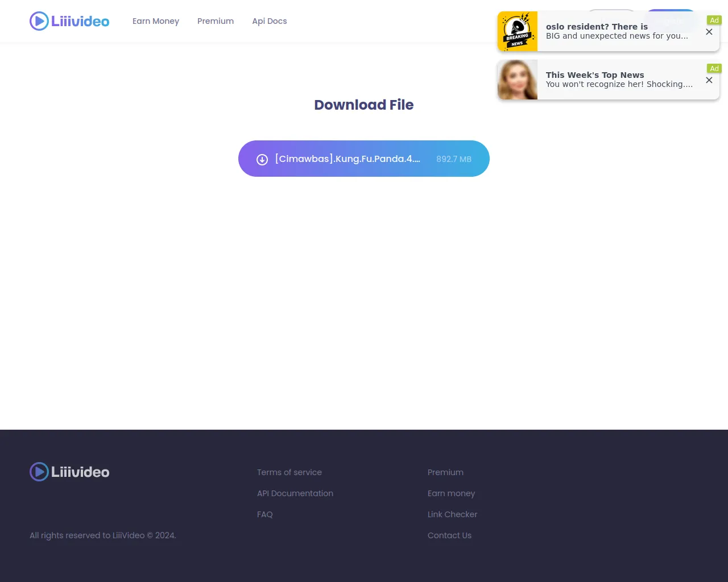This screenshot has height=582, width=728.
Task: Click the download arrow icon on the file button
Action: [262, 159]
